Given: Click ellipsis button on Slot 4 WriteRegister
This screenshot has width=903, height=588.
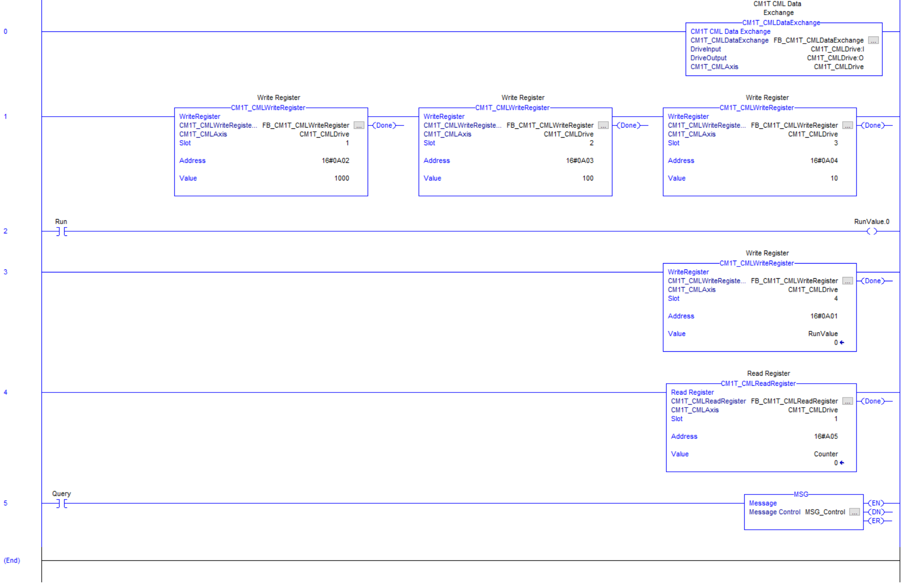Looking at the screenshot, I should pyautogui.click(x=848, y=281).
